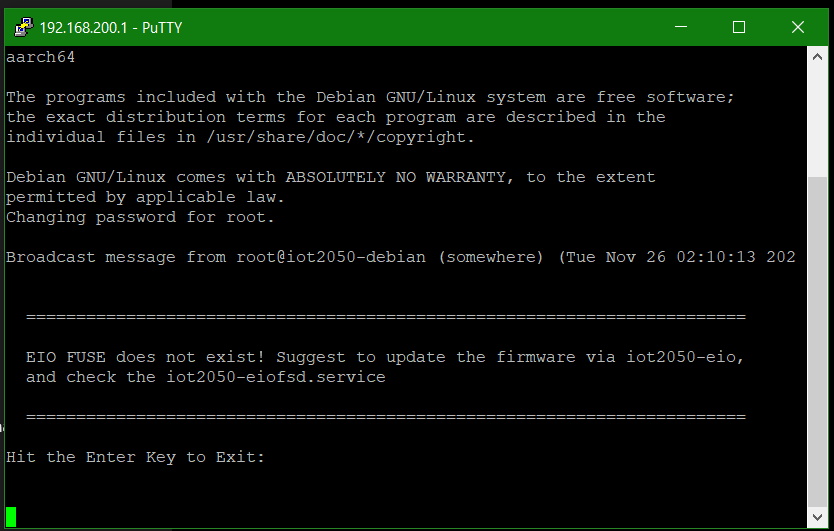The width and height of the screenshot is (834, 531).
Task: Close the PuTTY session window
Action: click(799, 27)
